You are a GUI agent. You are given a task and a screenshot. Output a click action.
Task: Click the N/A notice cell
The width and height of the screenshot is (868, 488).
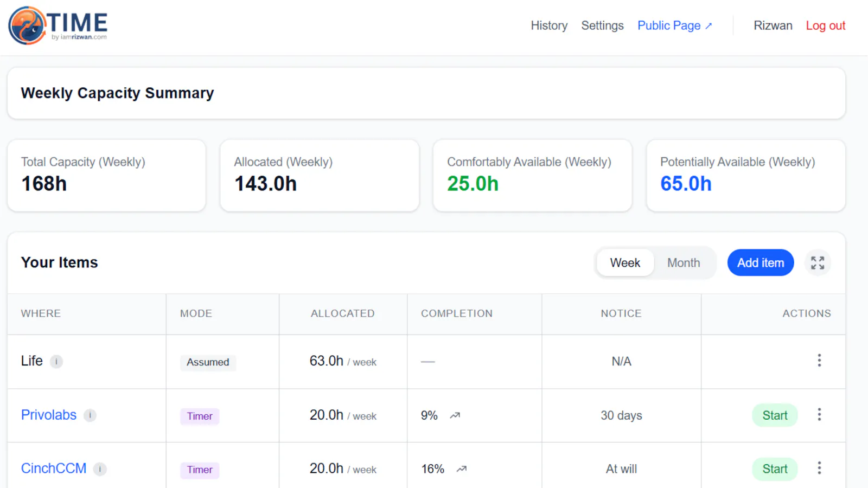pos(621,362)
